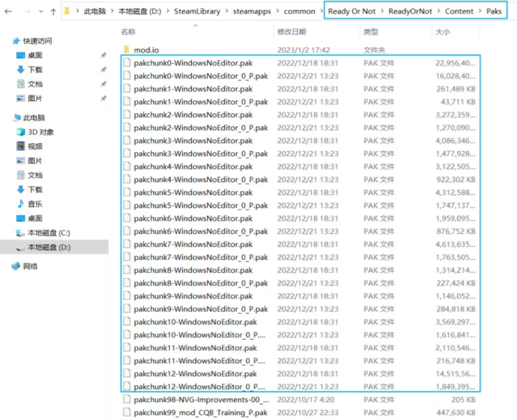Image resolution: width=517 pixels, height=420 pixels.
Task: Select pakchunk4-WindowsNoEditor.pak file icon
Action: (127, 166)
